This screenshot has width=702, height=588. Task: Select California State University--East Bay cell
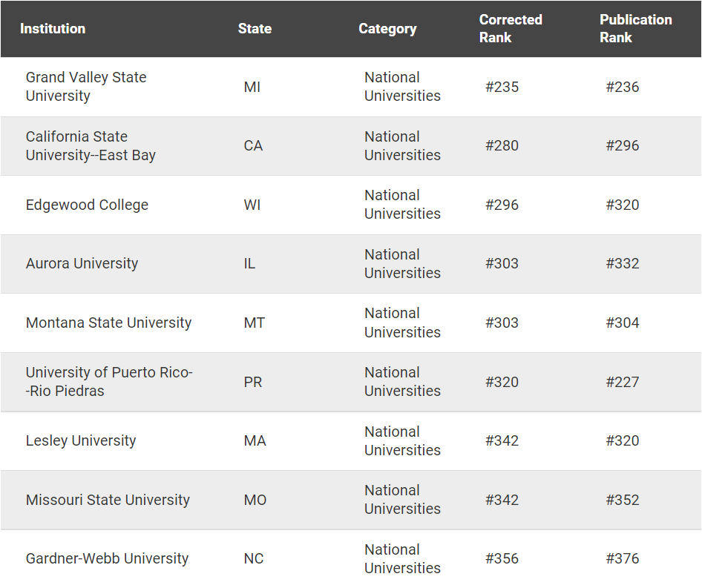[91, 146]
